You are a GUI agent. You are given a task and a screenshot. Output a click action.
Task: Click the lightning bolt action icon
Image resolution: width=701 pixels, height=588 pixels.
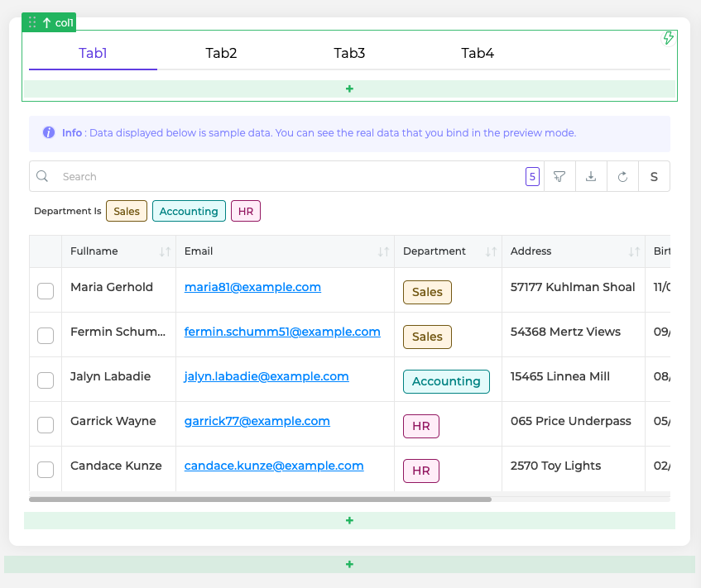[669, 38]
